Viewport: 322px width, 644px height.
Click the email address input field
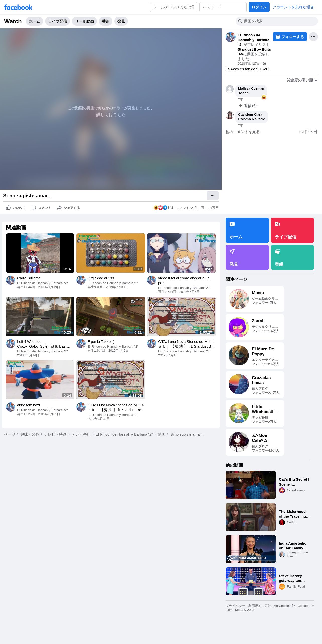(x=174, y=7)
